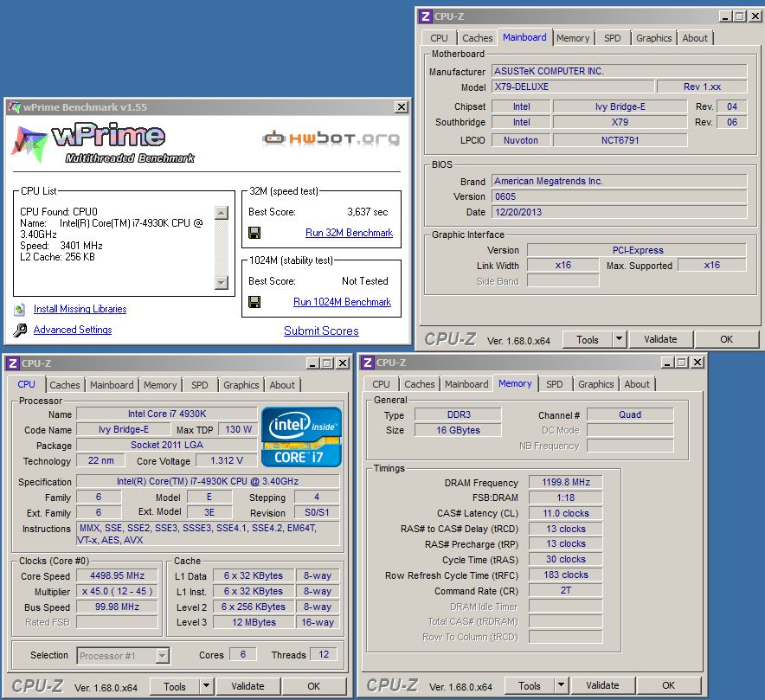
Task: Click Level 3 cache 12 MBytes
Action: pyautogui.click(x=254, y=622)
